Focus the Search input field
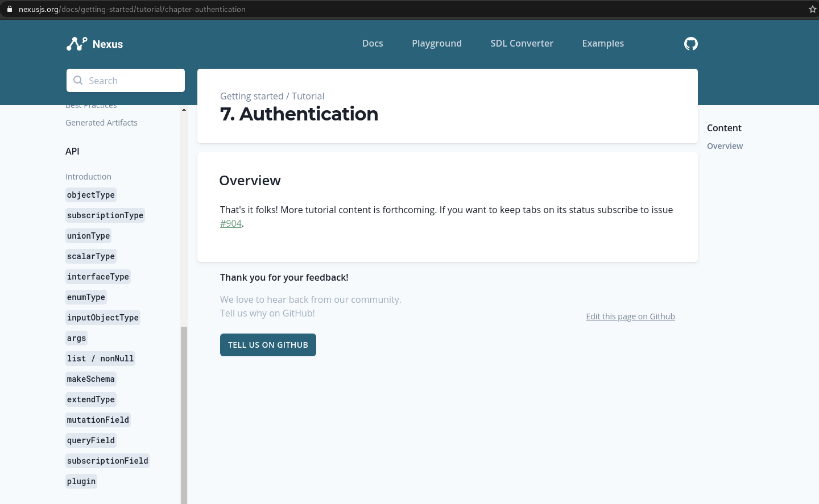Screen dimensions: 819x504 pos(126,81)
